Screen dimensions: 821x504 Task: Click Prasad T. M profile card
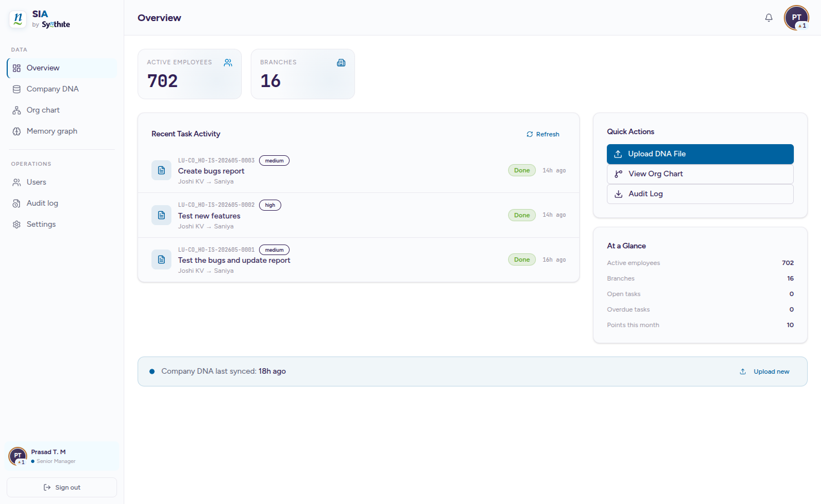pyautogui.click(x=62, y=456)
